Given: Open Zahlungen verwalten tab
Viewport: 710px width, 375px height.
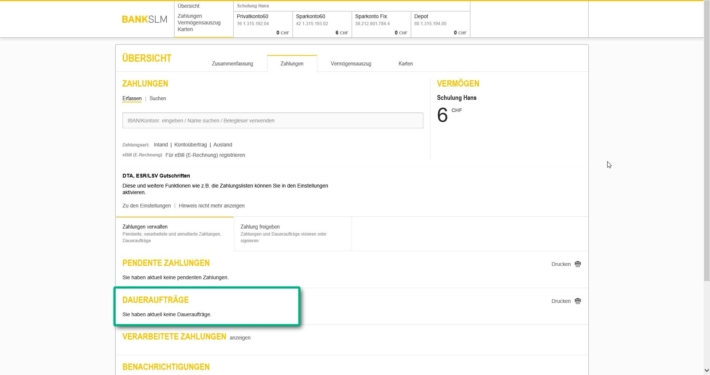Looking at the screenshot, I should (175, 234).
